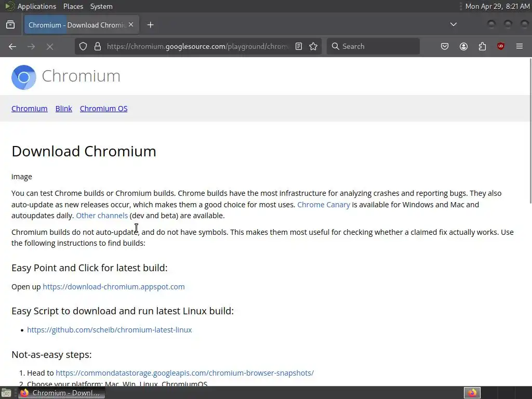Follow the Chrome Canary link

coord(323,205)
